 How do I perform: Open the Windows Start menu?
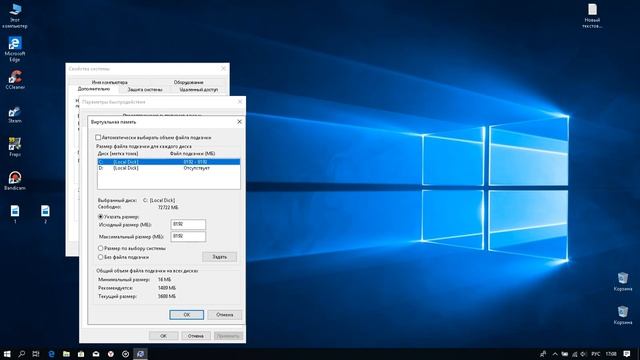[7, 354]
